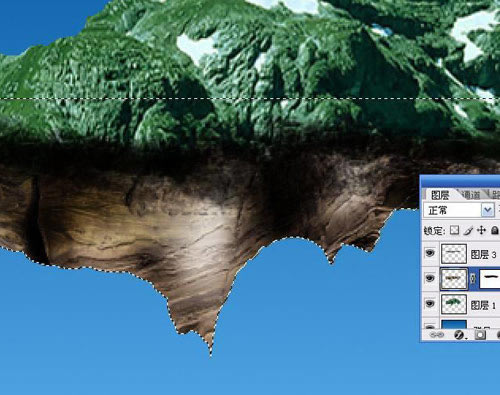The width and height of the screenshot is (500, 395).
Task: Switch to the 通道 tab
Action: pyautogui.click(x=471, y=195)
